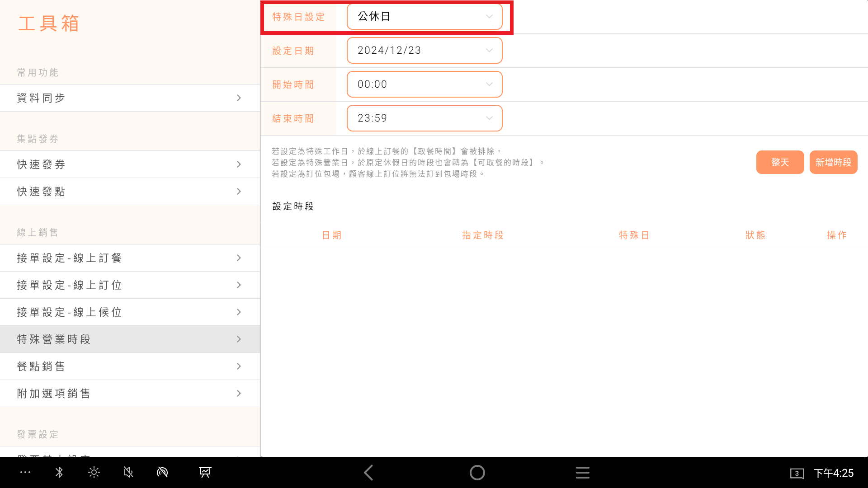Select 接單設定-線上訂餐 in sidebar
The height and width of the screenshot is (488, 868).
click(x=130, y=258)
